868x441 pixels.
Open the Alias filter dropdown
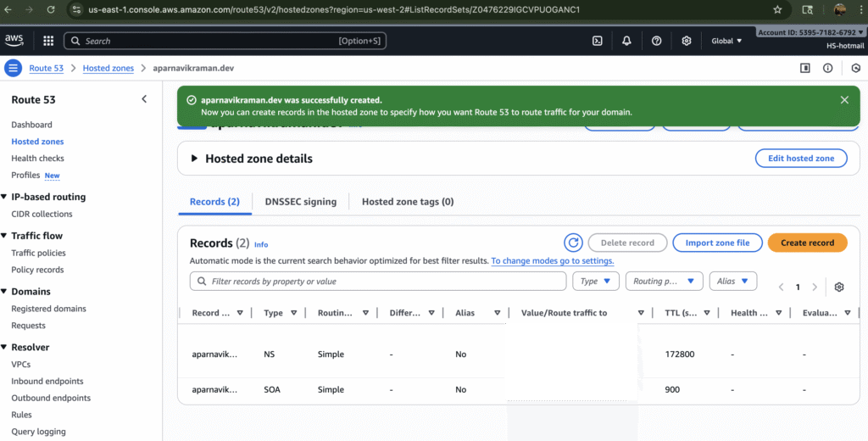[733, 281]
